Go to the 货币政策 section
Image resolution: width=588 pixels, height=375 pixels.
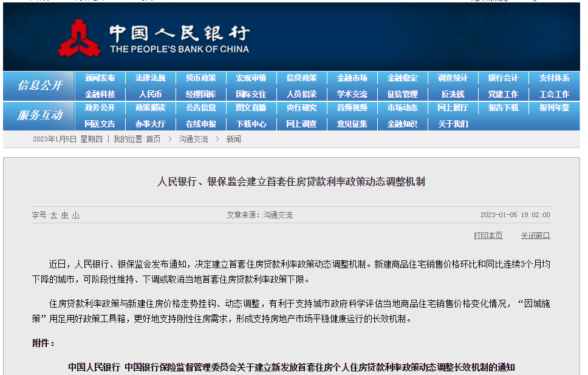[200, 78]
